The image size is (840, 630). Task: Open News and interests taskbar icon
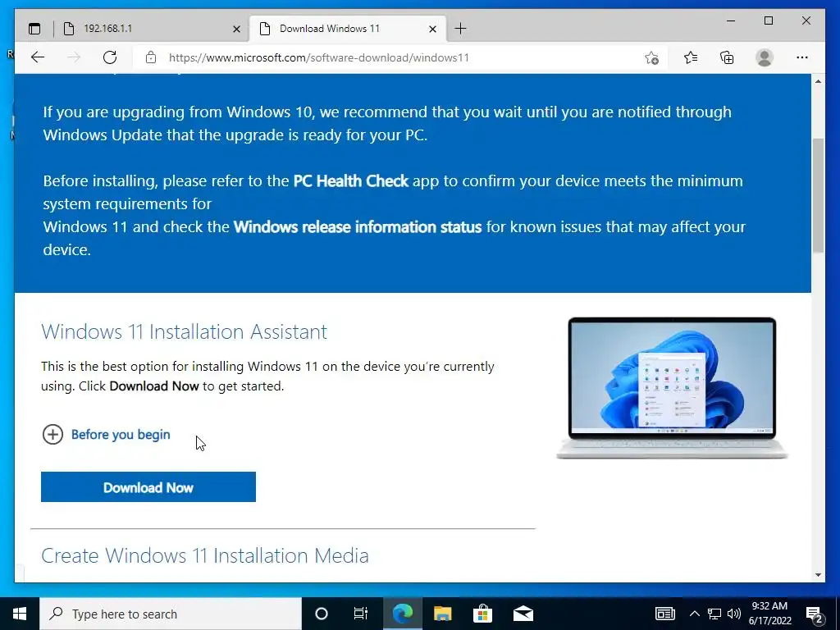click(x=664, y=614)
